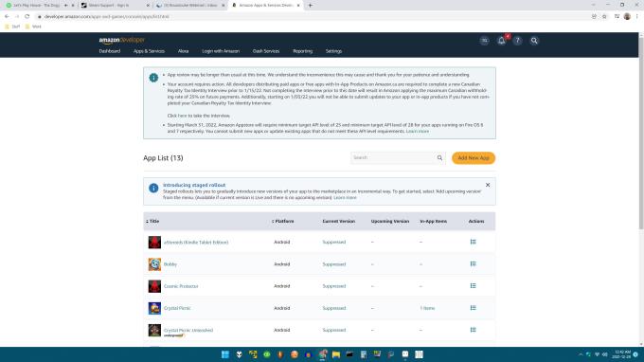Viewport: 644px width, 362px height.
Task: Click the header search magnifier icon
Action: tap(534, 41)
